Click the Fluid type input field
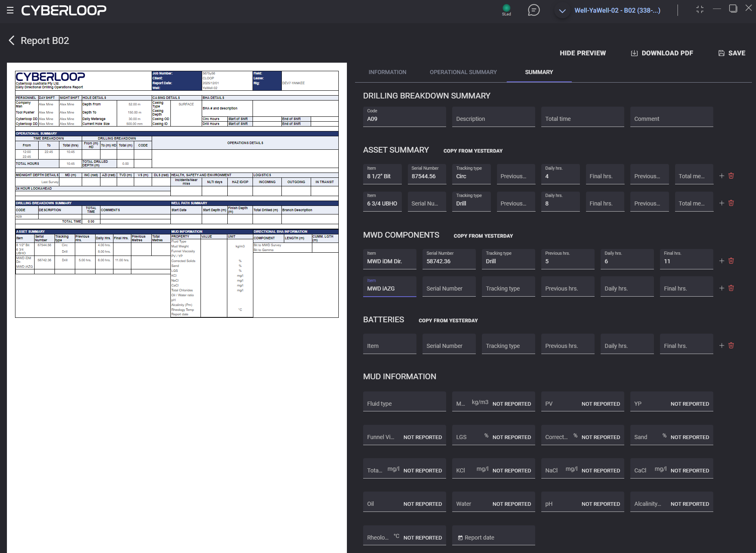 coord(404,403)
